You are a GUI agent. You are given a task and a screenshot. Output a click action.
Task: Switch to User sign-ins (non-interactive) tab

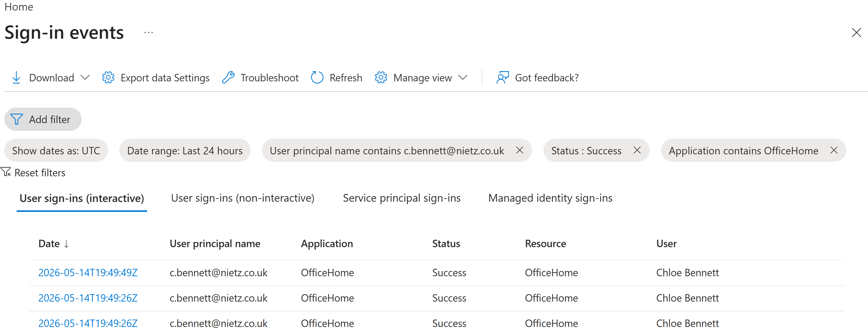(x=243, y=198)
